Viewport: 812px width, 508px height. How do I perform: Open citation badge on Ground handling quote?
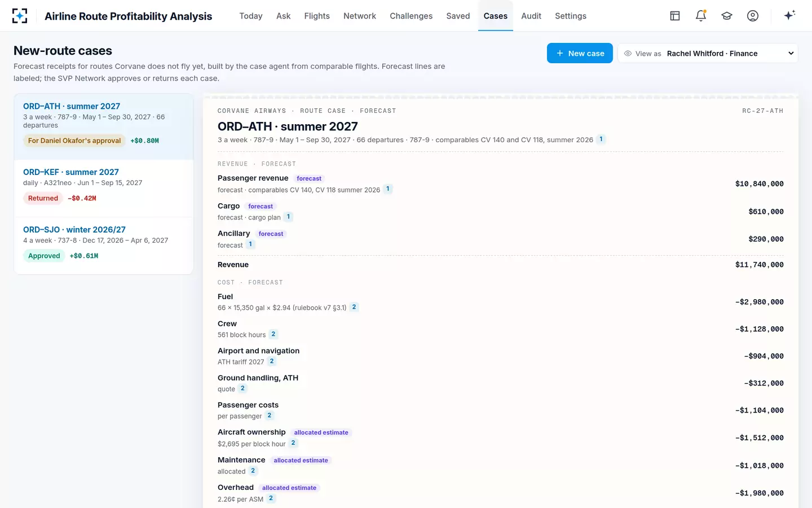pyautogui.click(x=242, y=388)
